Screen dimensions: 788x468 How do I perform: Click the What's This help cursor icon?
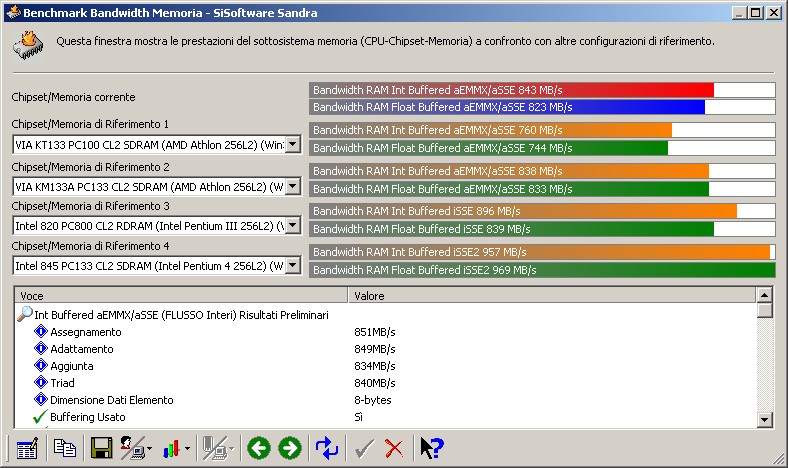tap(432, 448)
